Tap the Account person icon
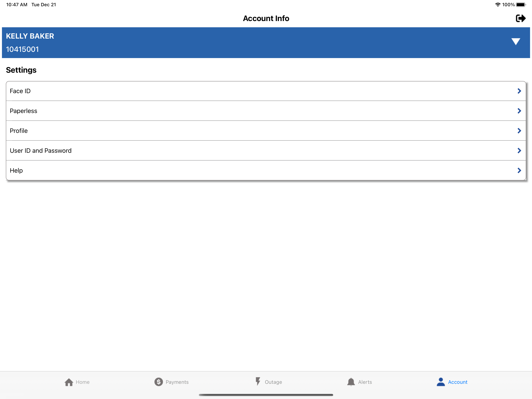This screenshot has height=399, width=532. pyautogui.click(x=441, y=382)
